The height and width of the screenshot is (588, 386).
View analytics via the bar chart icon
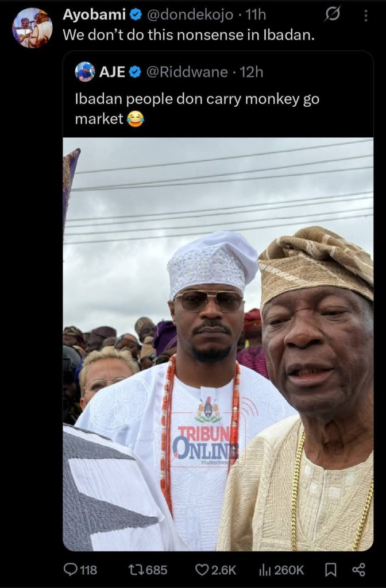(265, 570)
